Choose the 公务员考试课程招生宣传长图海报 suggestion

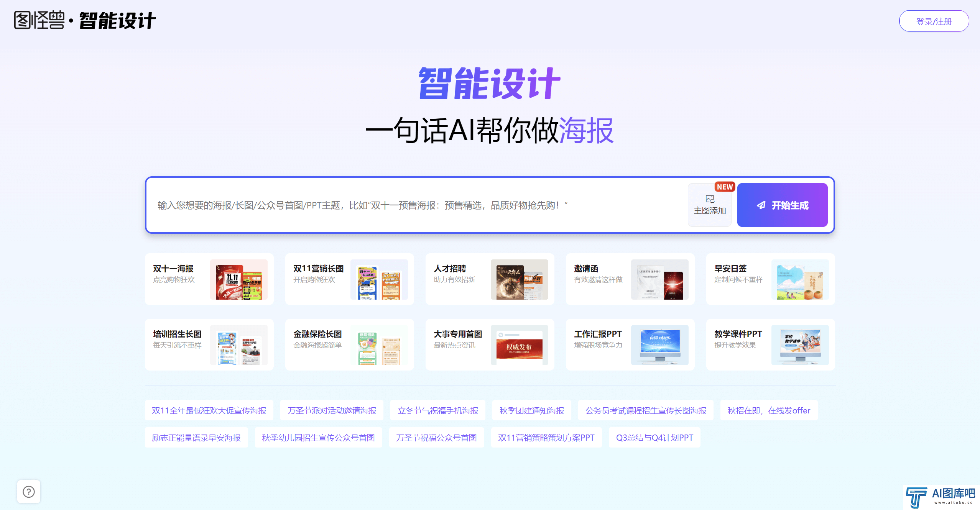pos(646,410)
